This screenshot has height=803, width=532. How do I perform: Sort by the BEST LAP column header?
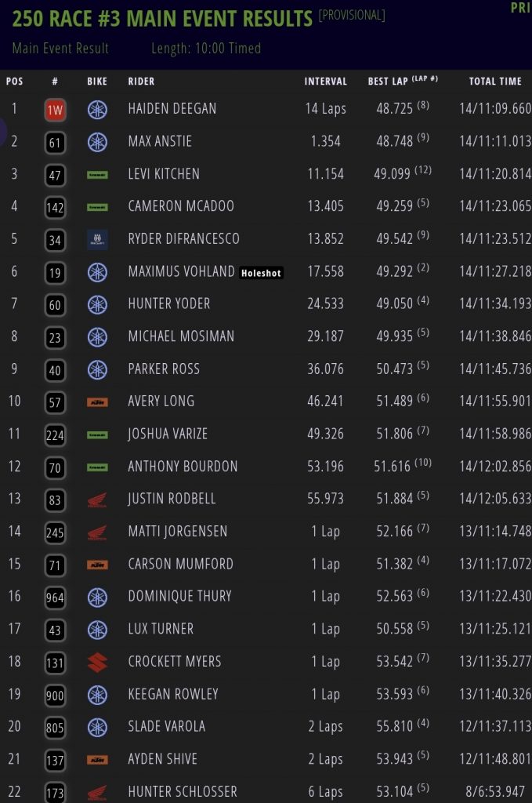click(x=403, y=81)
